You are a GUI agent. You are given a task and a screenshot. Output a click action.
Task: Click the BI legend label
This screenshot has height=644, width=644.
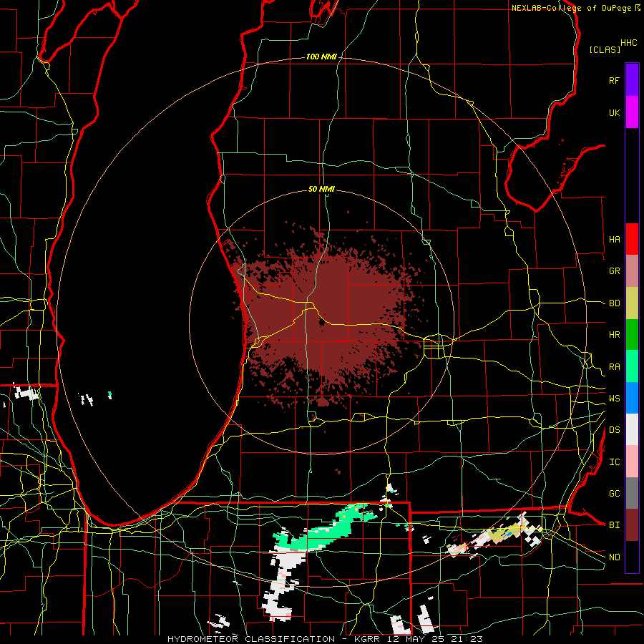pos(614,525)
